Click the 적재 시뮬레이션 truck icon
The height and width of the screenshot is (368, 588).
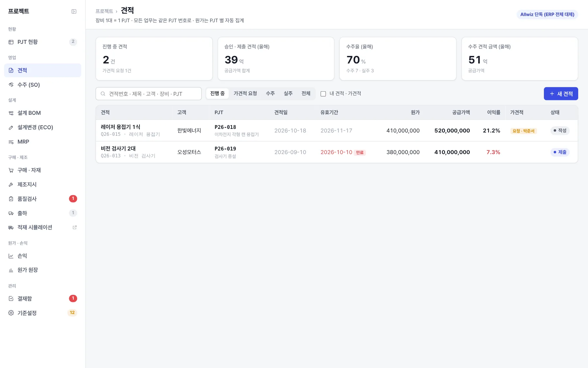[x=11, y=227]
